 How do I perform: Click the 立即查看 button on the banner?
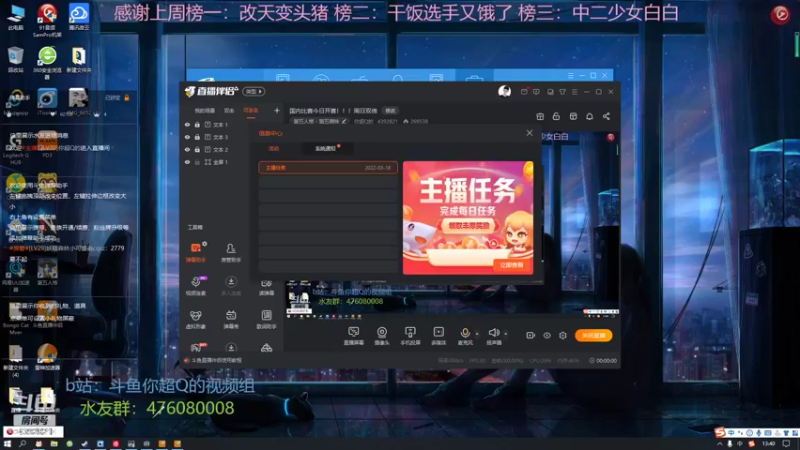pyautogui.click(x=512, y=265)
